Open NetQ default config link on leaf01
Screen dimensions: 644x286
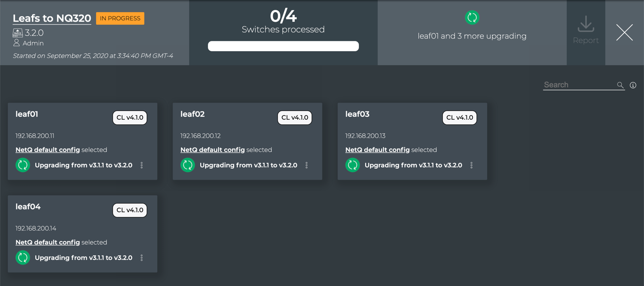(48, 150)
